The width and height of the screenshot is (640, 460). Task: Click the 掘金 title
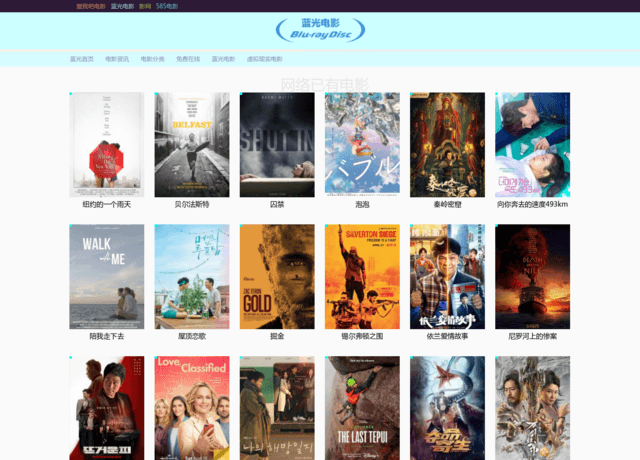point(277,336)
